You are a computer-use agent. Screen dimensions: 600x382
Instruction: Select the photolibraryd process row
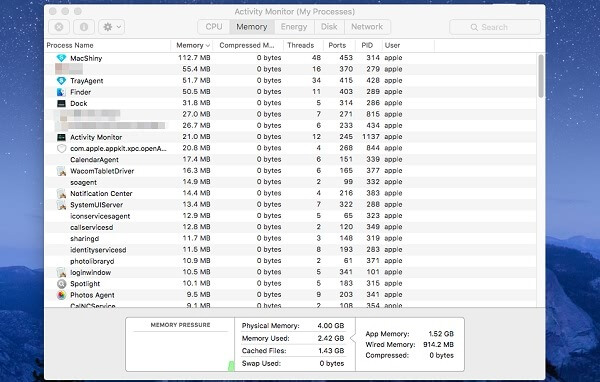[x=291, y=261]
